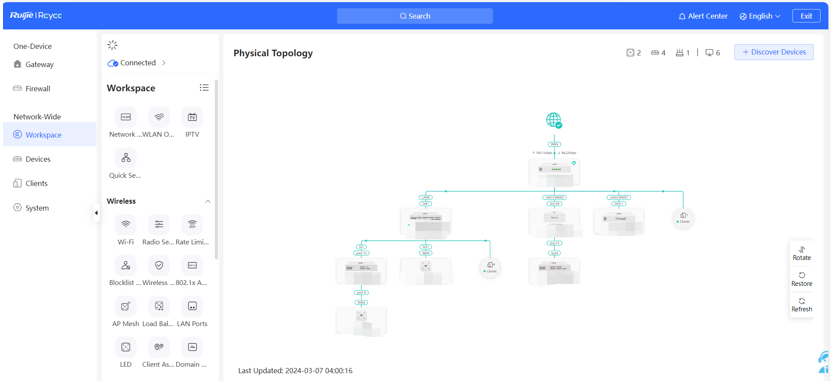Select the gateway router node below WAN
Viewport: 831px width, 385px height.
(x=554, y=171)
